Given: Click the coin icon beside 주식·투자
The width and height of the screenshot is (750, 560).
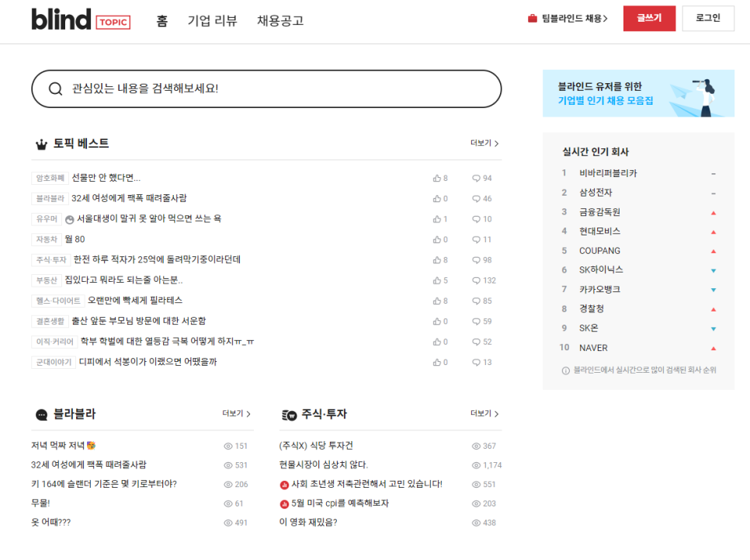Looking at the screenshot, I should [290, 415].
